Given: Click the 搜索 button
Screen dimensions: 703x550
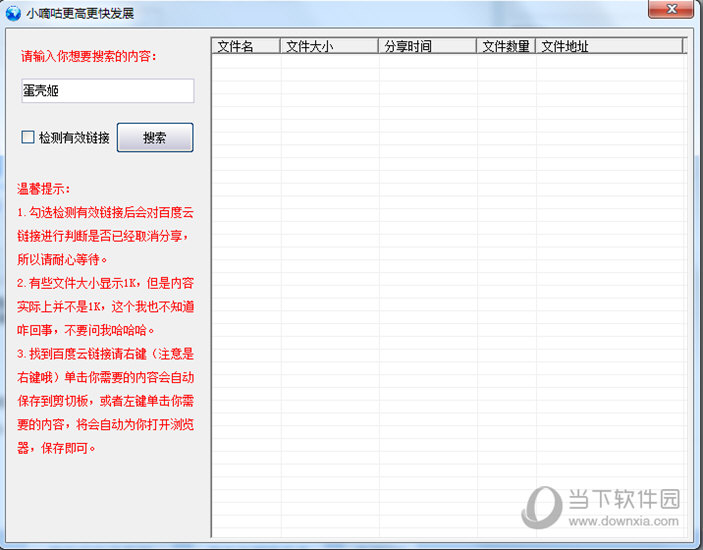Looking at the screenshot, I should click(x=155, y=138).
